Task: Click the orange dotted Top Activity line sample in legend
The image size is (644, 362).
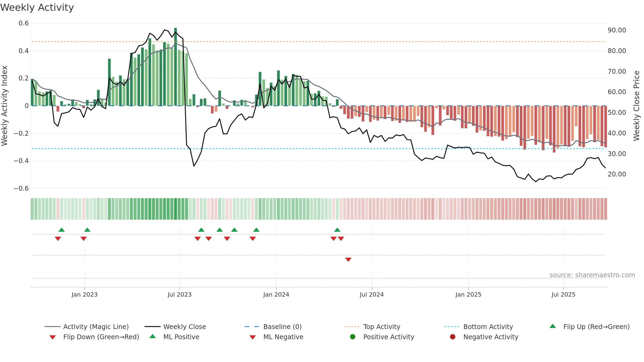Action: point(352,327)
